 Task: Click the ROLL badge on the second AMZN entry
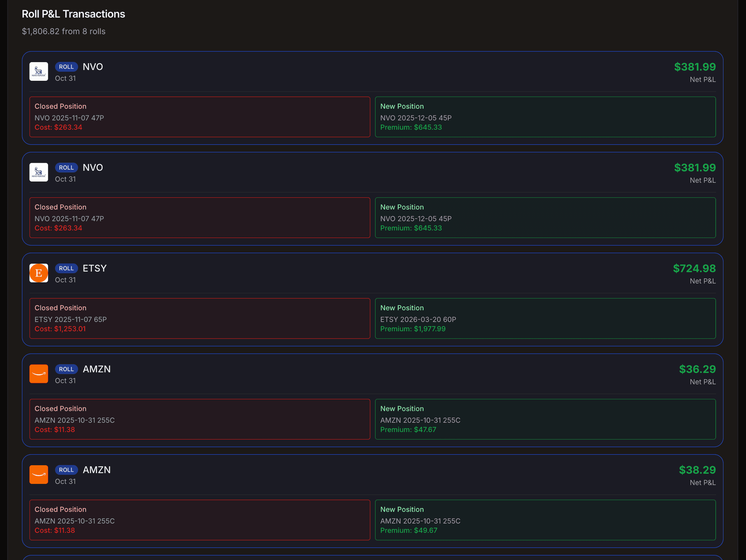pos(66,470)
